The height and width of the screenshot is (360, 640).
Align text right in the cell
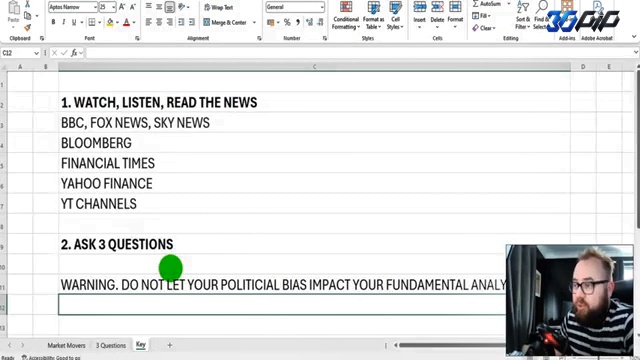(x=170, y=22)
